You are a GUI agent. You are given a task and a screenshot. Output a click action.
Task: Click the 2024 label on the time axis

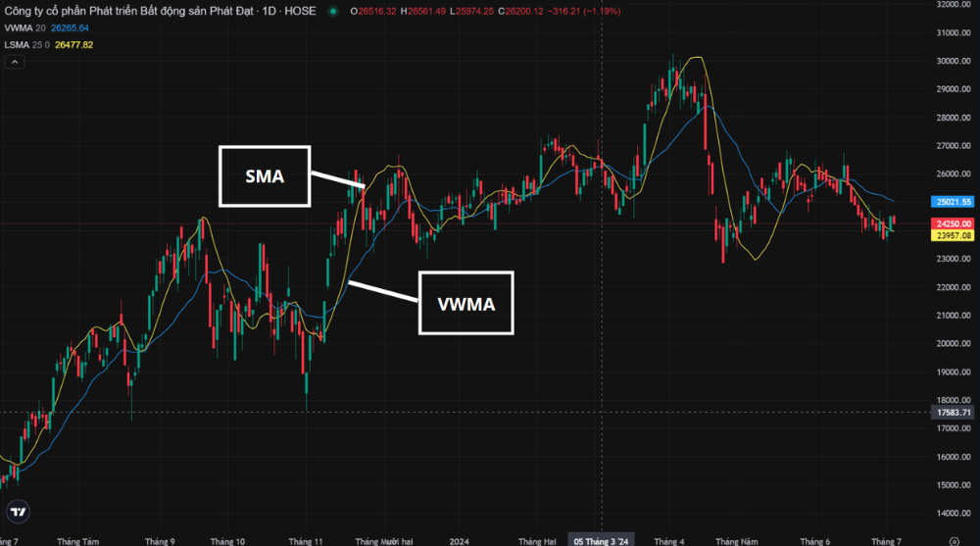pyautogui.click(x=459, y=540)
